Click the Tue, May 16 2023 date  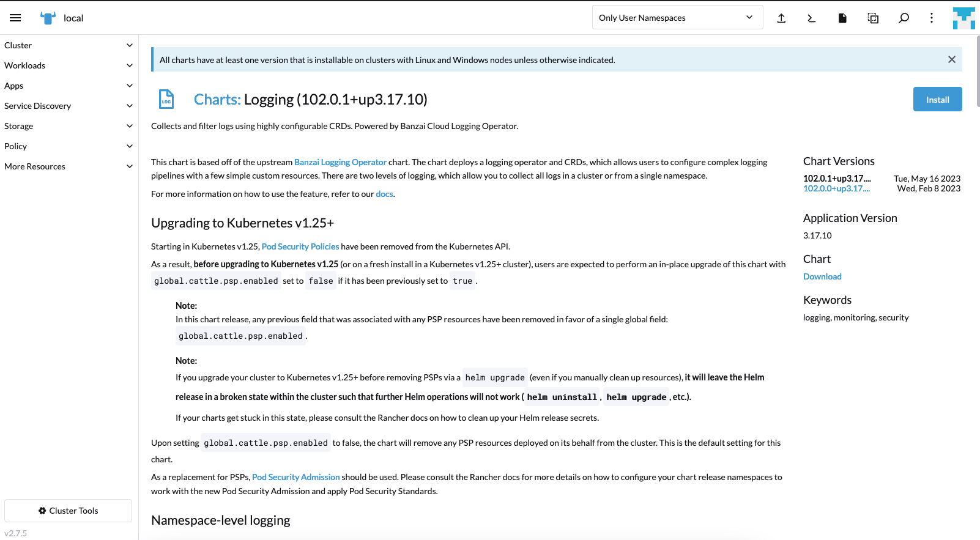[927, 179]
